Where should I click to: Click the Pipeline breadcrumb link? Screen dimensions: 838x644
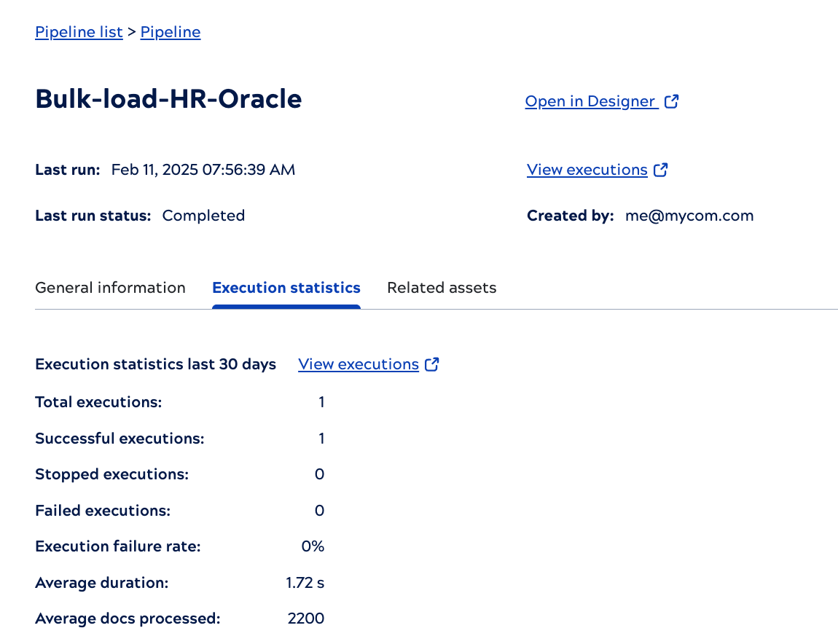pyautogui.click(x=170, y=31)
